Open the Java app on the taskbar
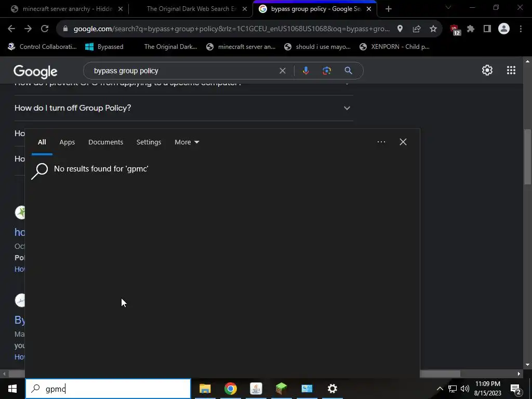 click(x=256, y=389)
